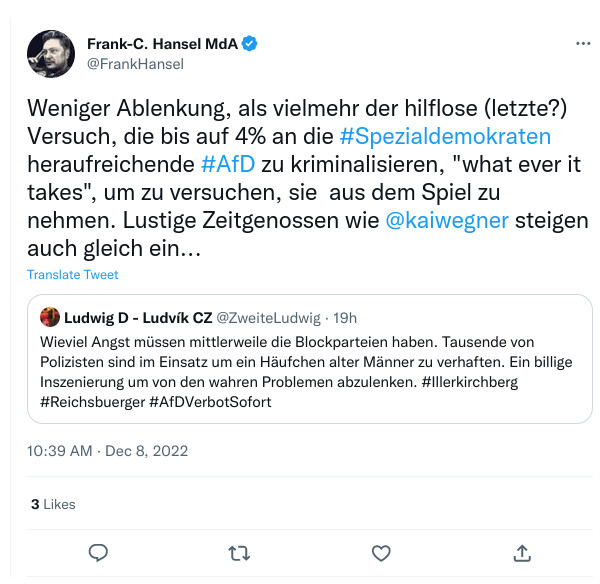
Task: Click the blue verified badge
Action: point(253,44)
